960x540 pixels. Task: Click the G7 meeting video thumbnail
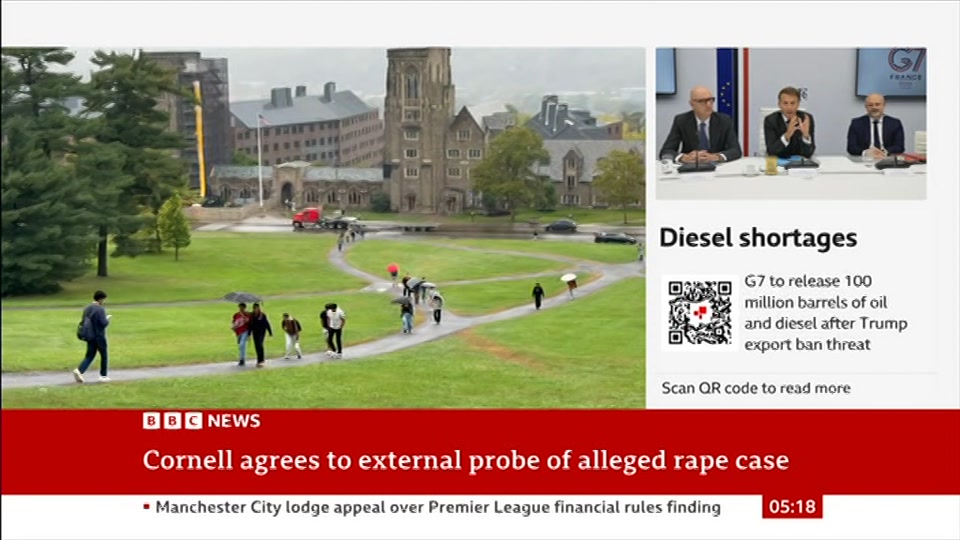pos(791,123)
